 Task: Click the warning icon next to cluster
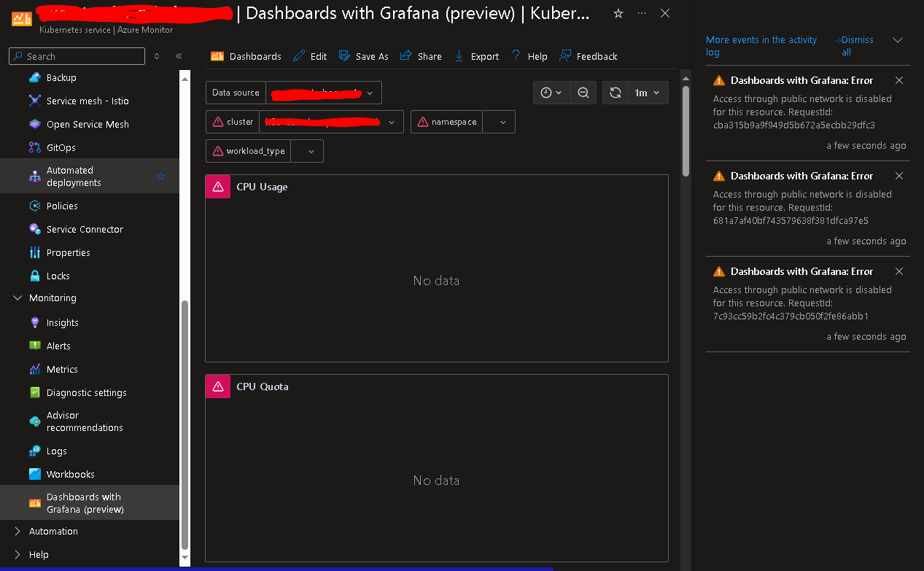pos(218,122)
